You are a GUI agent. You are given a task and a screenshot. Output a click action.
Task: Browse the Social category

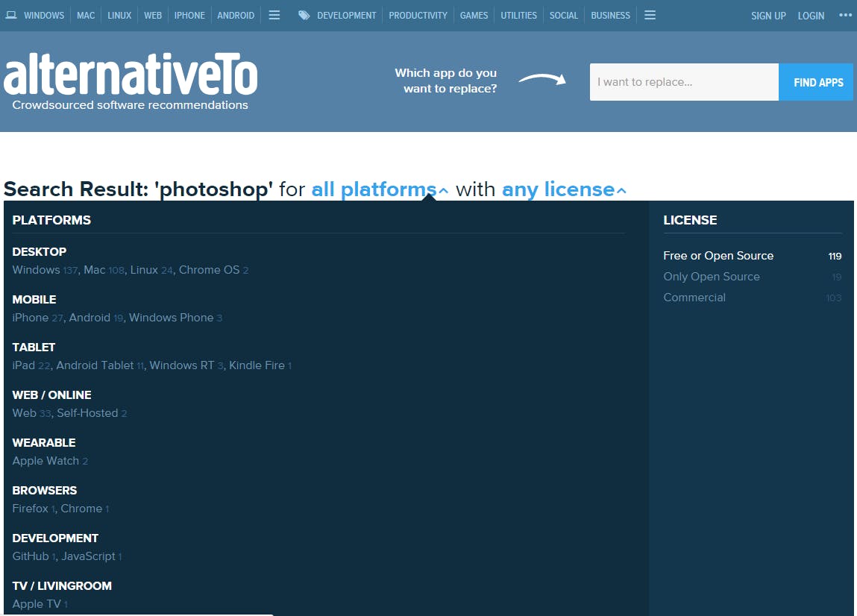click(563, 16)
